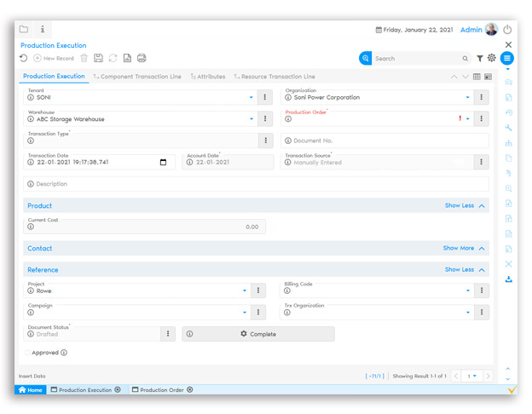Toggle the Approved checkbox
The image size is (532, 414).
click(27, 353)
